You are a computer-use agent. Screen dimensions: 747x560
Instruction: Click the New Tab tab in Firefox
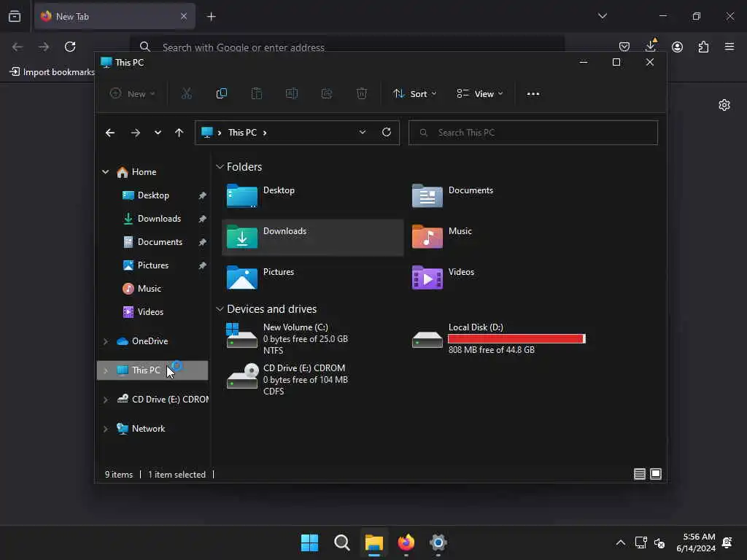(x=115, y=16)
